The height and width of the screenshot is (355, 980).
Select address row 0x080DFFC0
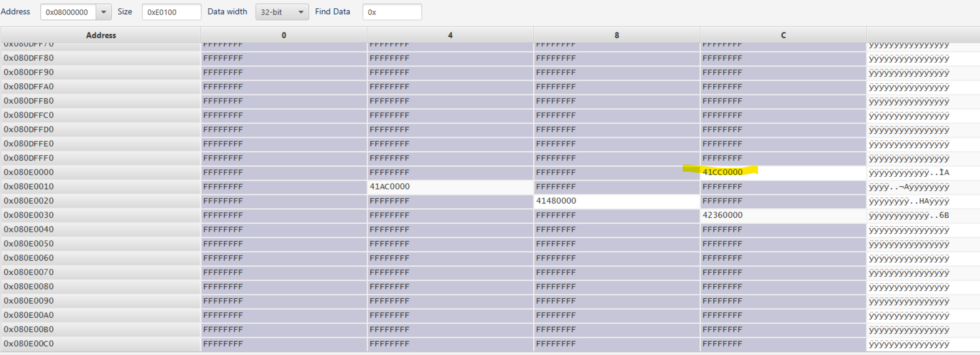101,115
